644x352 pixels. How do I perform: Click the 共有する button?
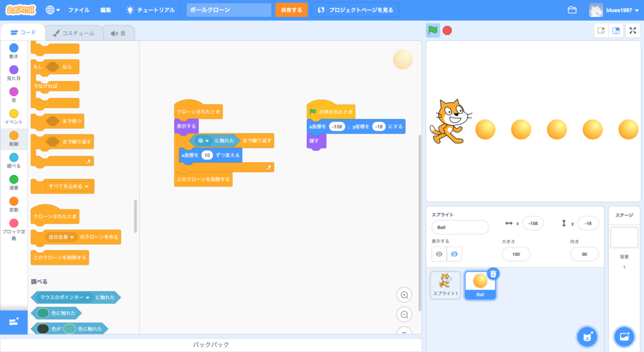point(291,10)
